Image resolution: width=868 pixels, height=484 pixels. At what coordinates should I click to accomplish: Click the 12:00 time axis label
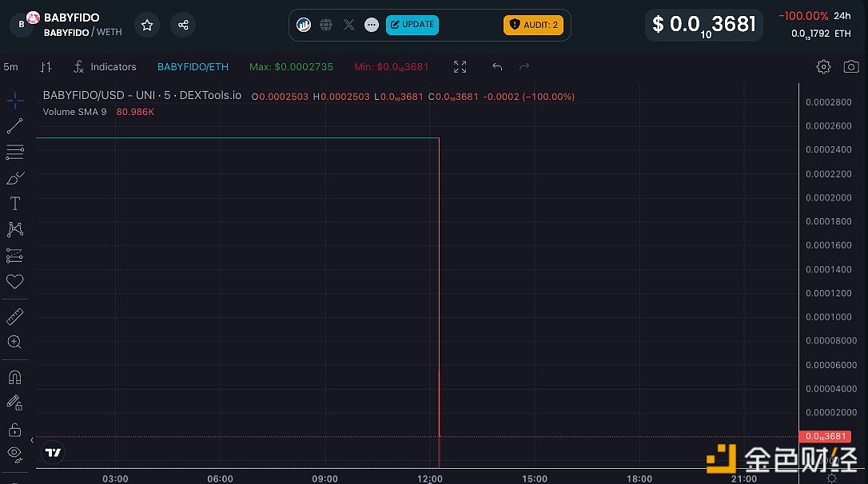tap(429, 478)
